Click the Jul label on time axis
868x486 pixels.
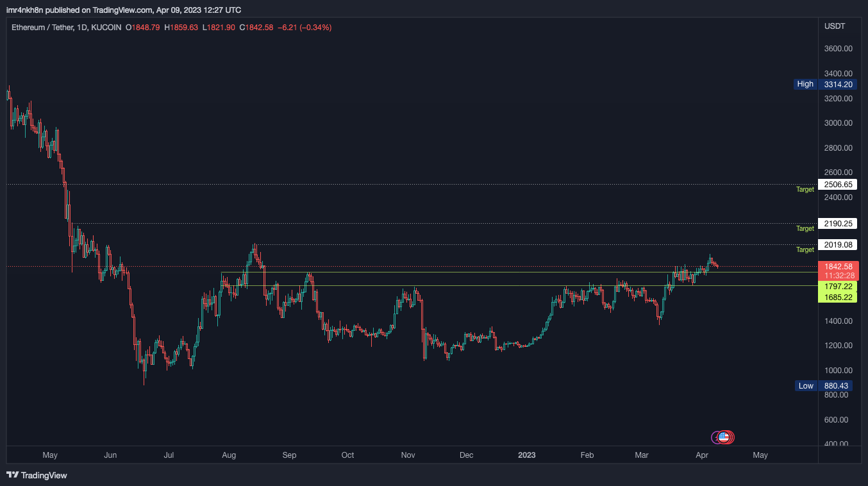click(x=169, y=455)
